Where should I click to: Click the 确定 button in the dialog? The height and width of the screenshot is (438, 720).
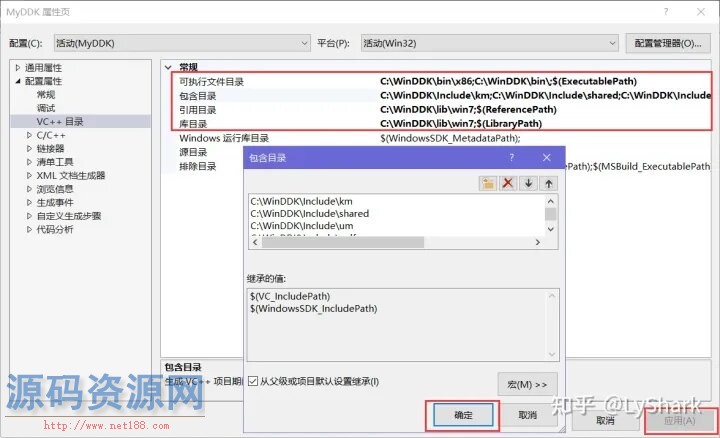462,414
